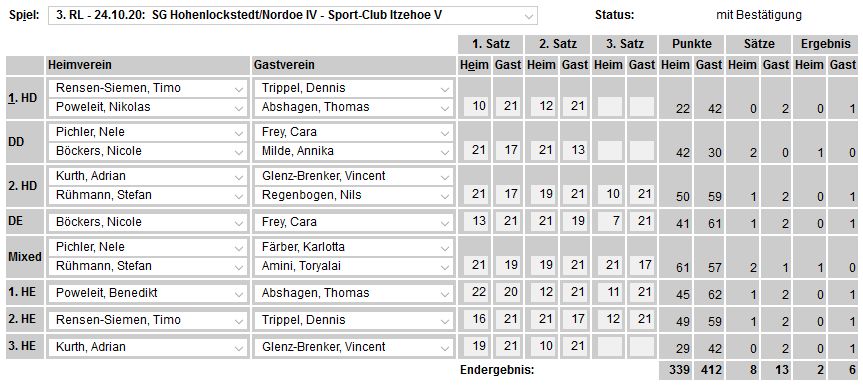The height and width of the screenshot is (385, 863).
Task: Click DD second set Gast score field
Action: pyautogui.click(x=576, y=150)
